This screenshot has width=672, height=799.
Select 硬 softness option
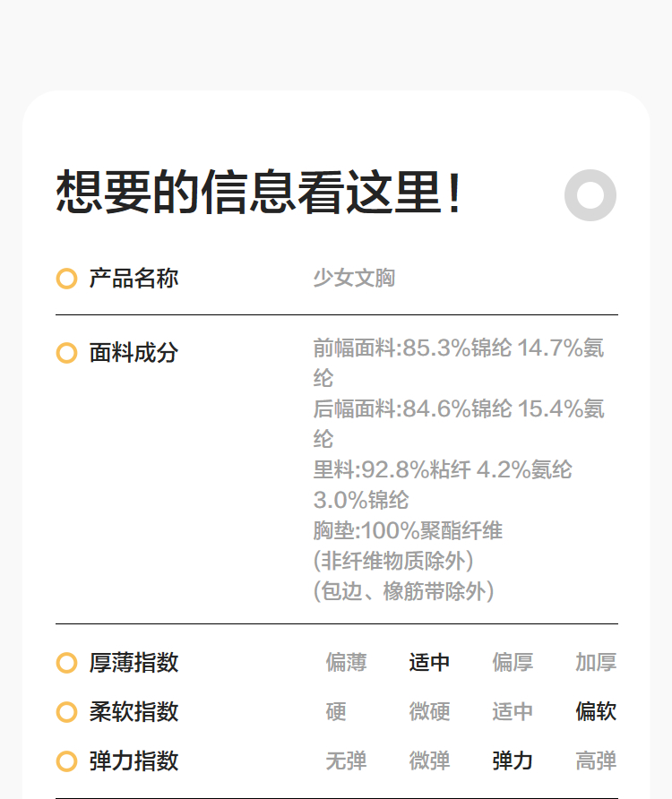(x=335, y=712)
